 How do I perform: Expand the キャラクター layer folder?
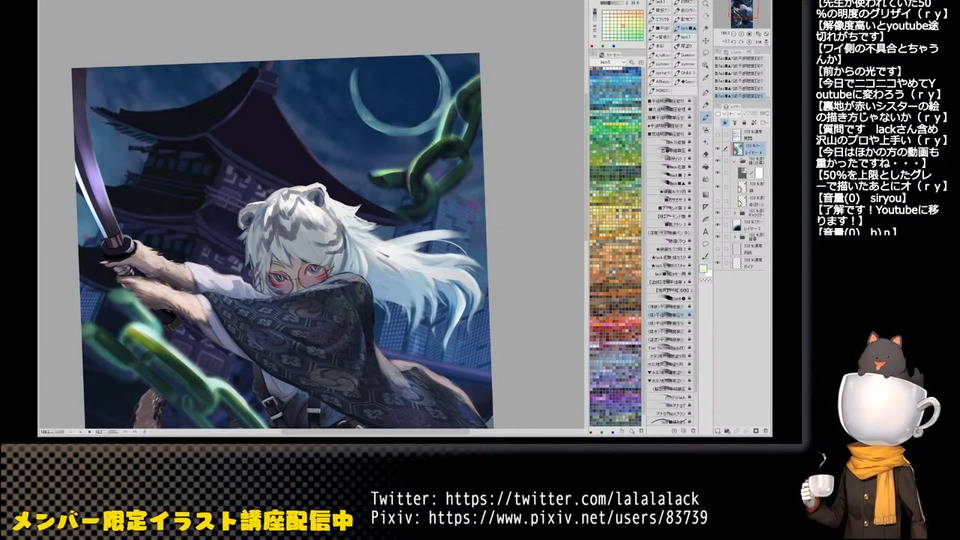tap(735, 212)
